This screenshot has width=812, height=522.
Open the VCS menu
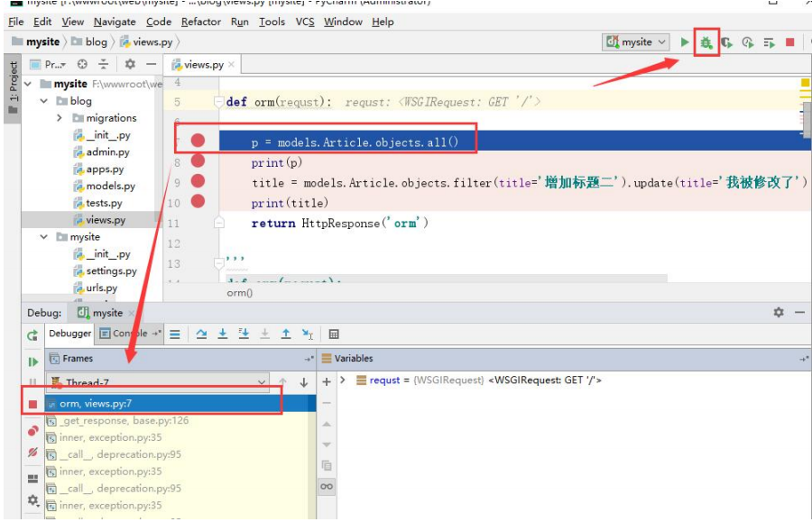[305, 22]
